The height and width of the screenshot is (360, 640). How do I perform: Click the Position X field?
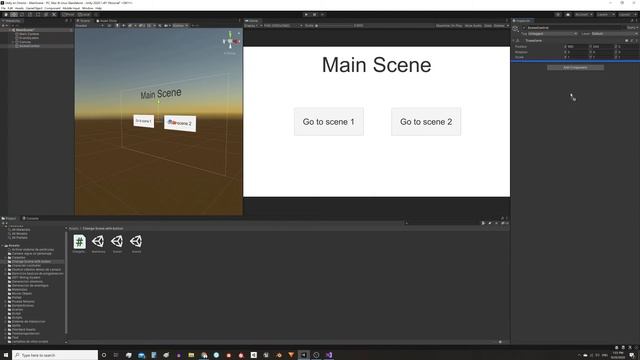coord(576,47)
